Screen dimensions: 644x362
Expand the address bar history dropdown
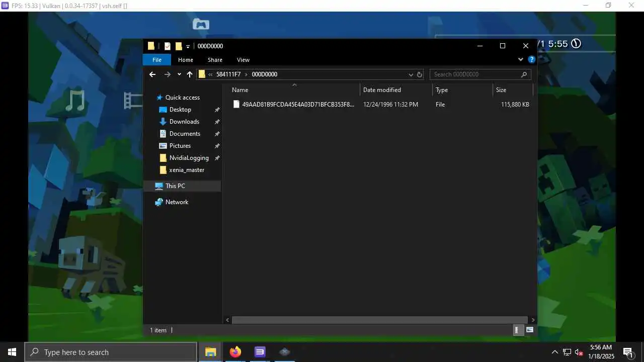click(x=411, y=74)
